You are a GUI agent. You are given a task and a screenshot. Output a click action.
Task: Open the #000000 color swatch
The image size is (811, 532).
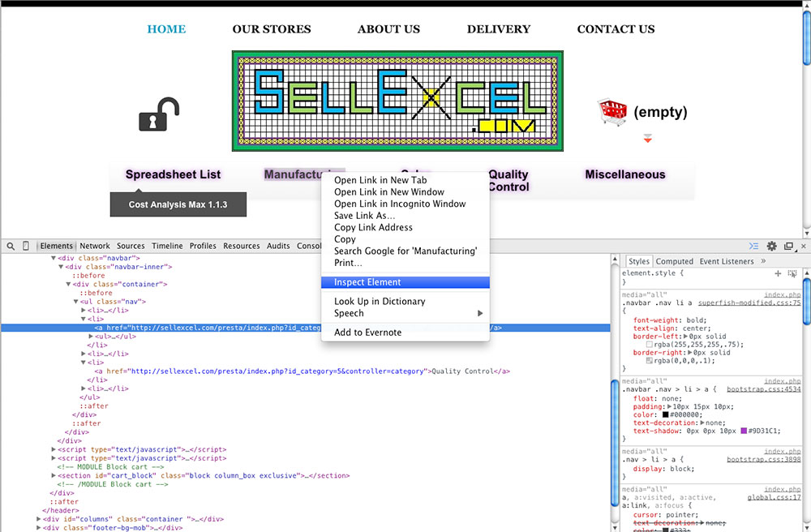pos(666,414)
